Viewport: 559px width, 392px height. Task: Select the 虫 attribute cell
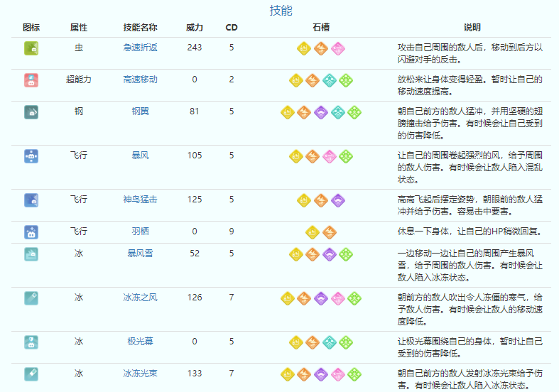(x=79, y=48)
